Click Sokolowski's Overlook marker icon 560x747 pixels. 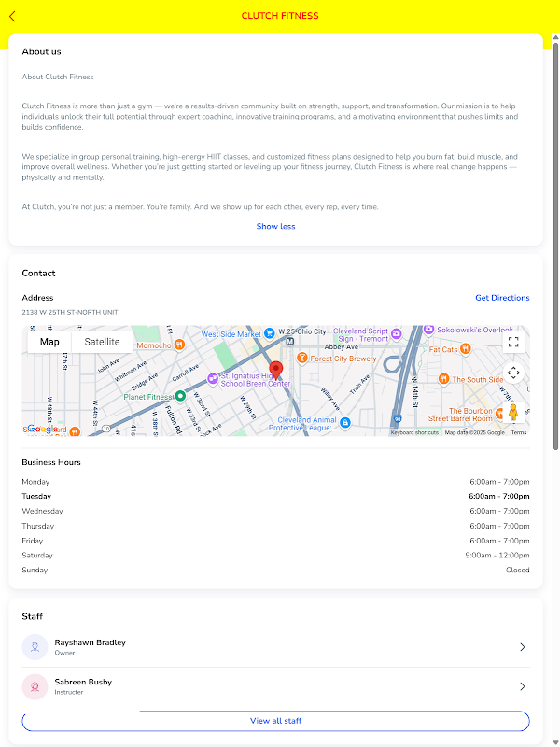[428, 330]
